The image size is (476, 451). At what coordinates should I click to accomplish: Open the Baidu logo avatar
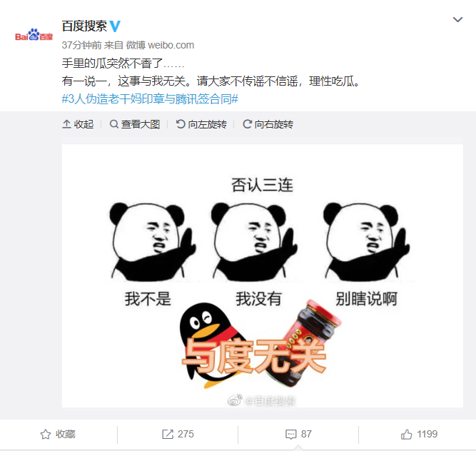point(34,34)
